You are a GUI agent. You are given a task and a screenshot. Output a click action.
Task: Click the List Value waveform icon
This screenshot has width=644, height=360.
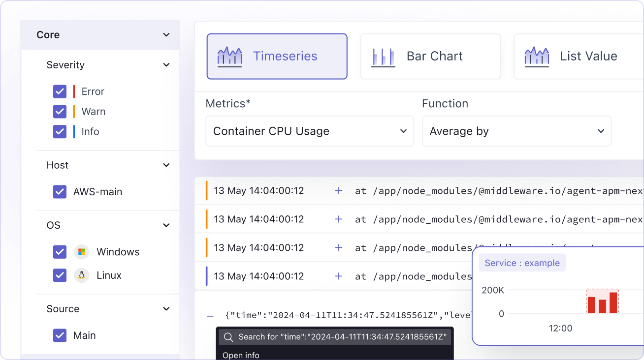pos(537,56)
